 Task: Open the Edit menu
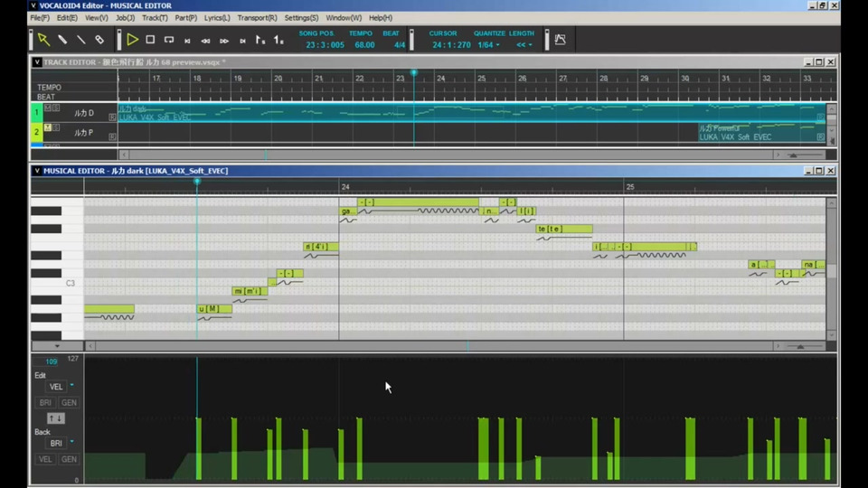coord(67,18)
